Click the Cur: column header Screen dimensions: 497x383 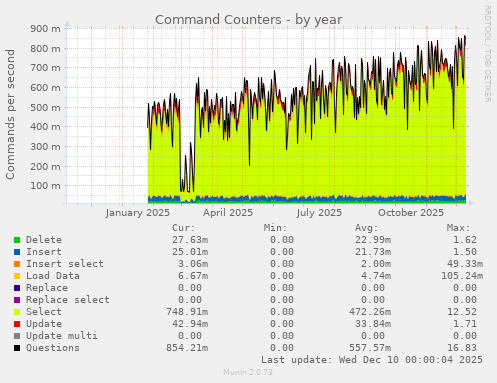point(184,228)
